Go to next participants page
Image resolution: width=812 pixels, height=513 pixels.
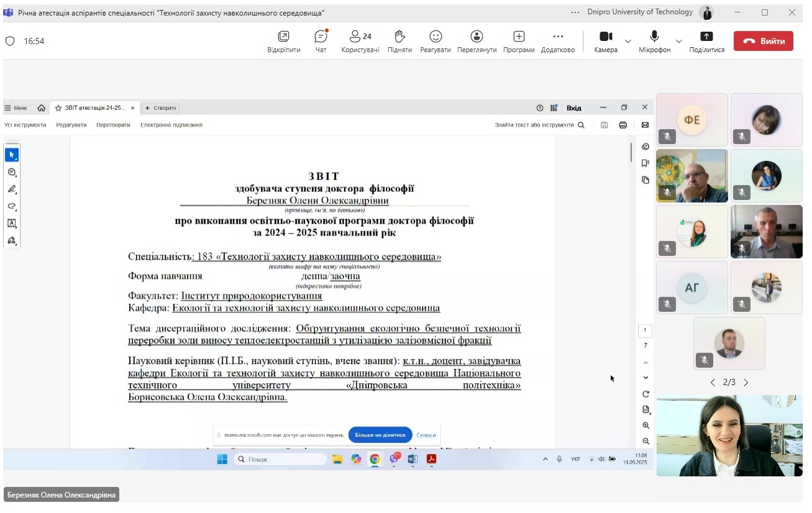[x=746, y=383]
